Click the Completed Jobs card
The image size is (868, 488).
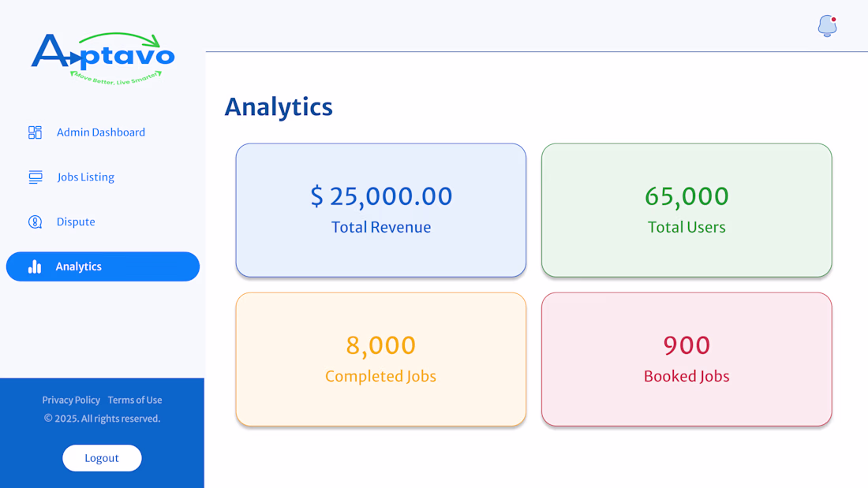381,359
